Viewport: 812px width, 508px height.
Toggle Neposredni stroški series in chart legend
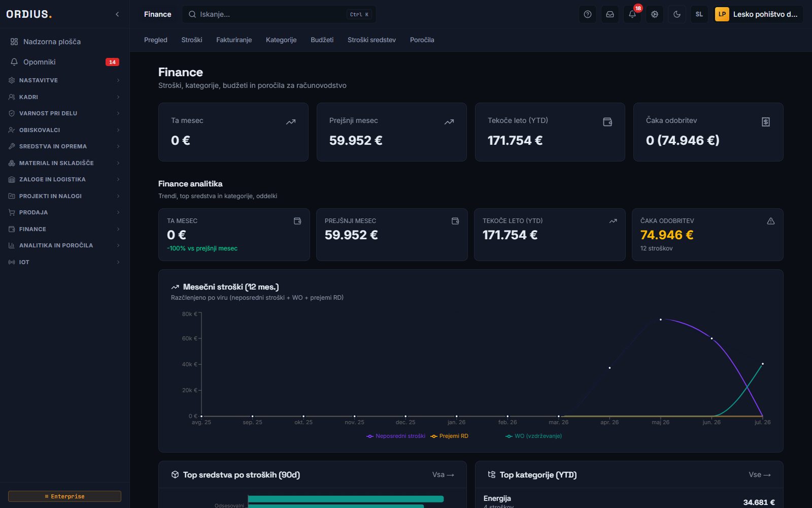396,436
